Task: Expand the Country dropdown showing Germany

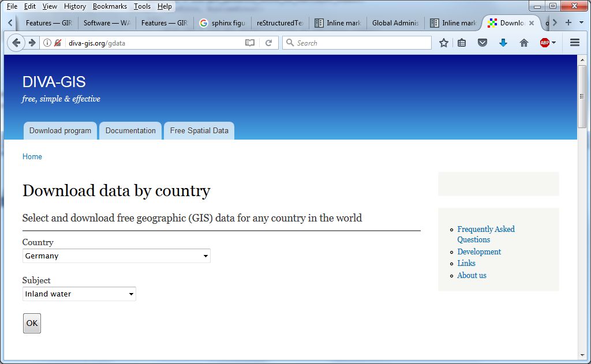Action: pyautogui.click(x=116, y=256)
